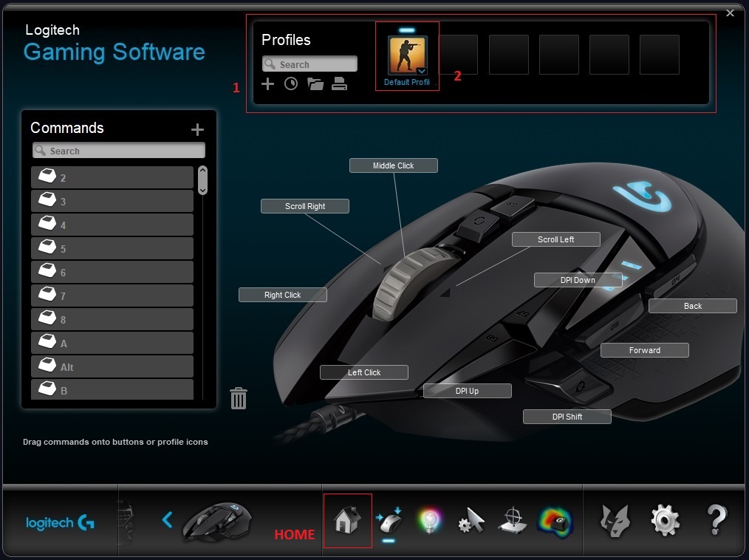Open the profile import/export folder icon
749x560 pixels.
(x=315, y=84)
